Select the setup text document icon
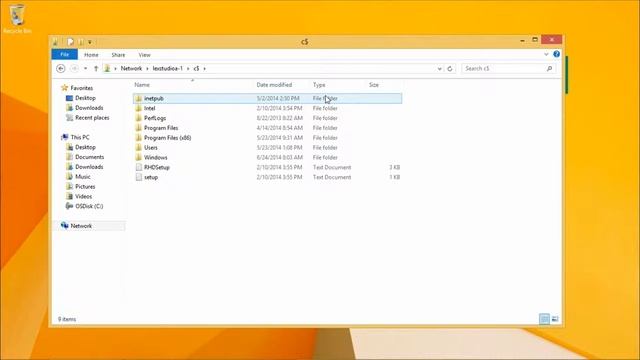 tap(138, 177)
